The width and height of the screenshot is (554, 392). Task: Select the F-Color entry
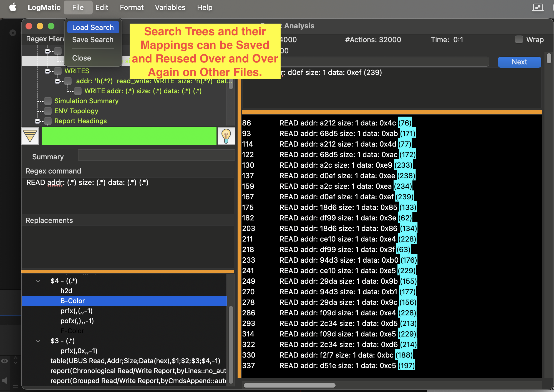pos(72,331)
